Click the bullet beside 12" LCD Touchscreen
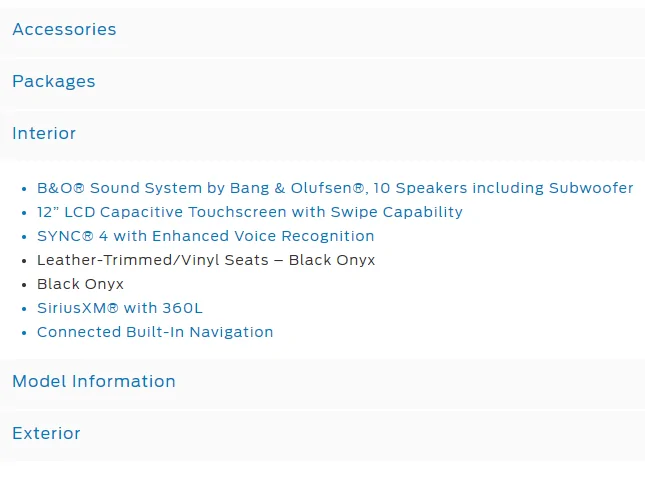645x497 pixels. click(x=24, y=213)
